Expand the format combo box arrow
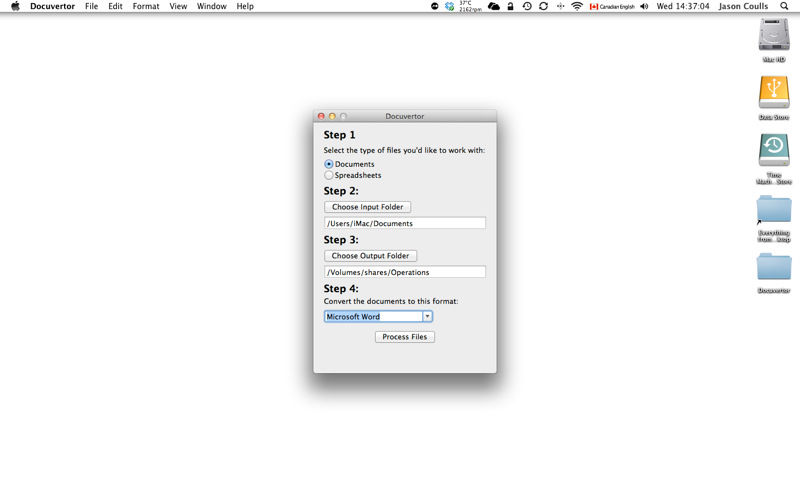 point(428,316)
